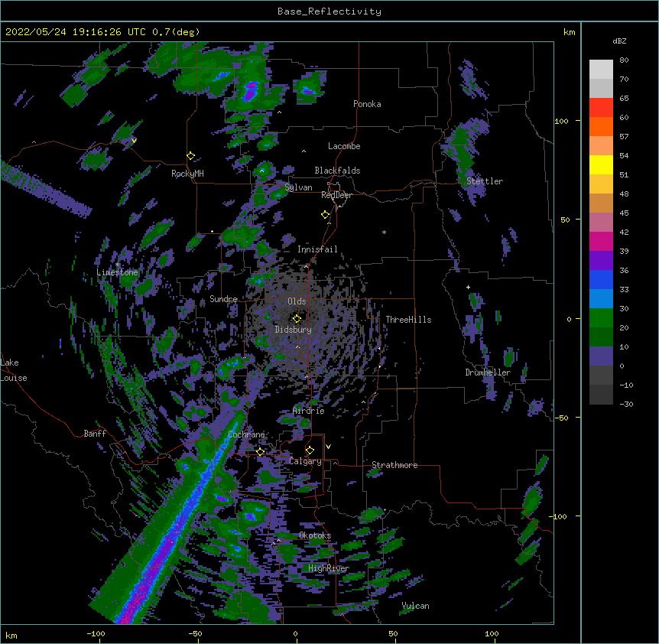Screen dimensions: 659x644
Task: Click the light gray 80 dBZ legend swatch
Action: pyautogui.click(x=601, y=69)
